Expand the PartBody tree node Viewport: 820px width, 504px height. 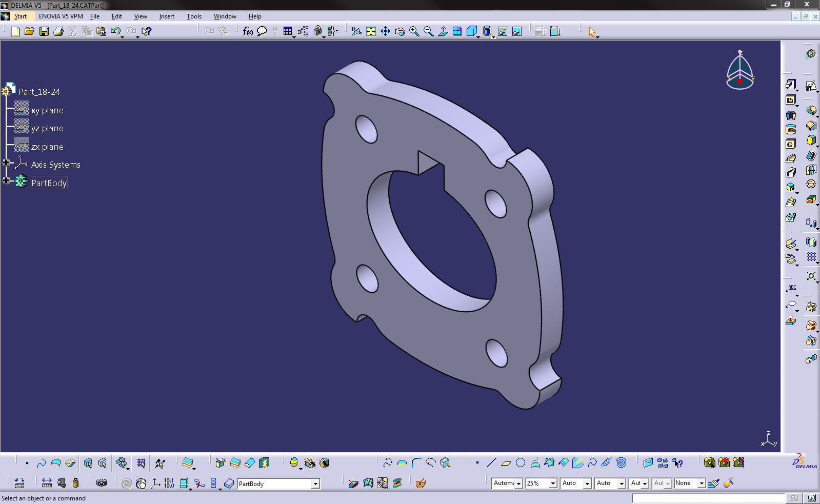coord(6,180)
